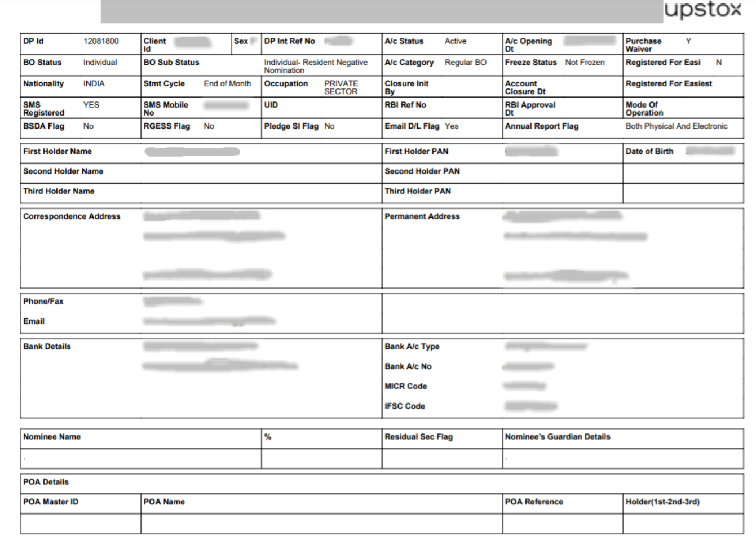
Task: Click the empty cell under Residual Sec Flag
Action: 441,459
